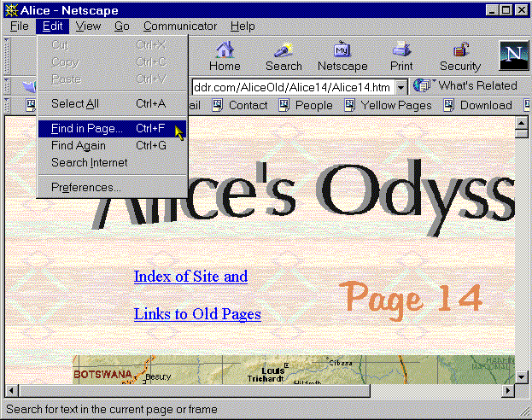
Task: Open the Communicator menu
Action: (180, 26)
